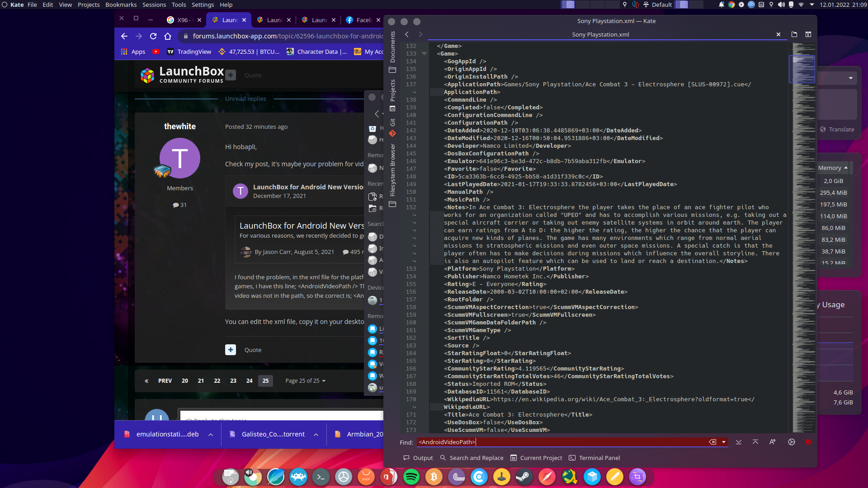Screen dimensions: 868x488
Task: Sort by the Memory column header
Action: pyautogui.click(x=833, y=168)
